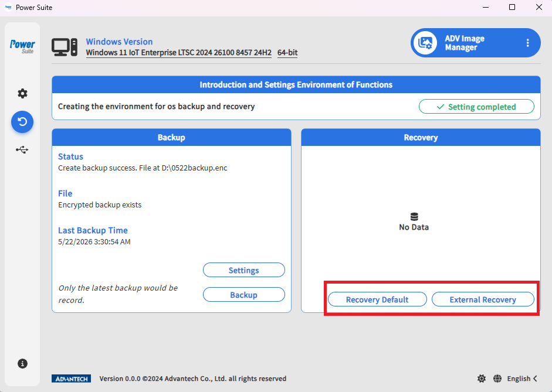Click the No Data database icon
The width and height of the screenshot is (552, 392).
[x=414, y=217]
